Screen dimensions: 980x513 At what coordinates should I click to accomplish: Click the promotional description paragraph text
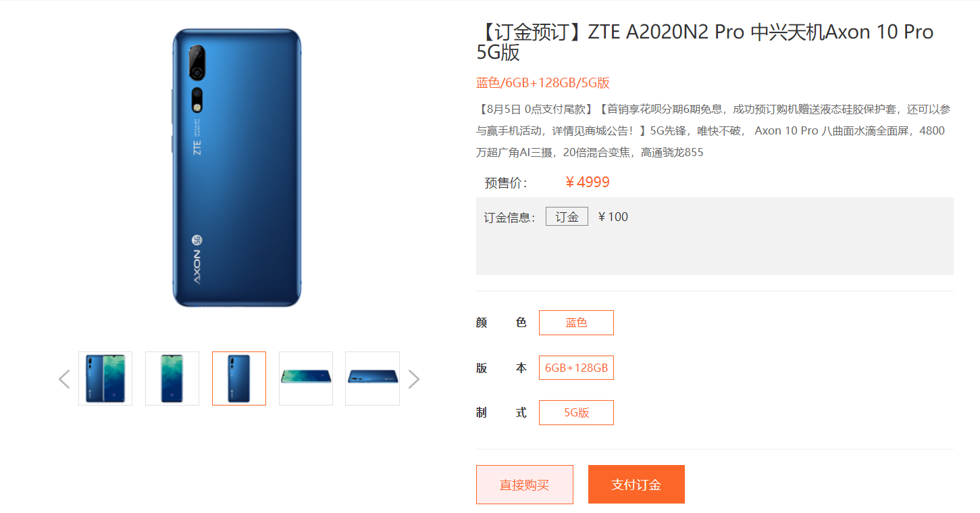[711, 130]
